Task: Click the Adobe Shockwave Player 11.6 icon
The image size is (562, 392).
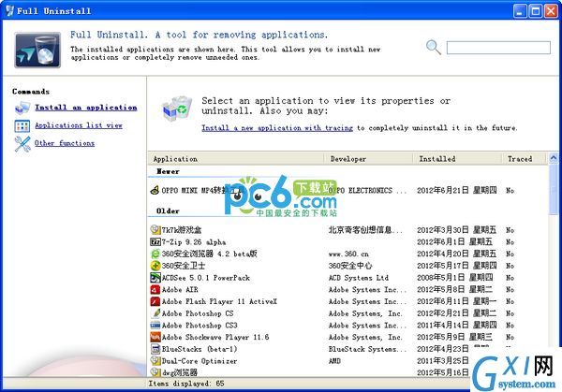Action: [155, 337]
